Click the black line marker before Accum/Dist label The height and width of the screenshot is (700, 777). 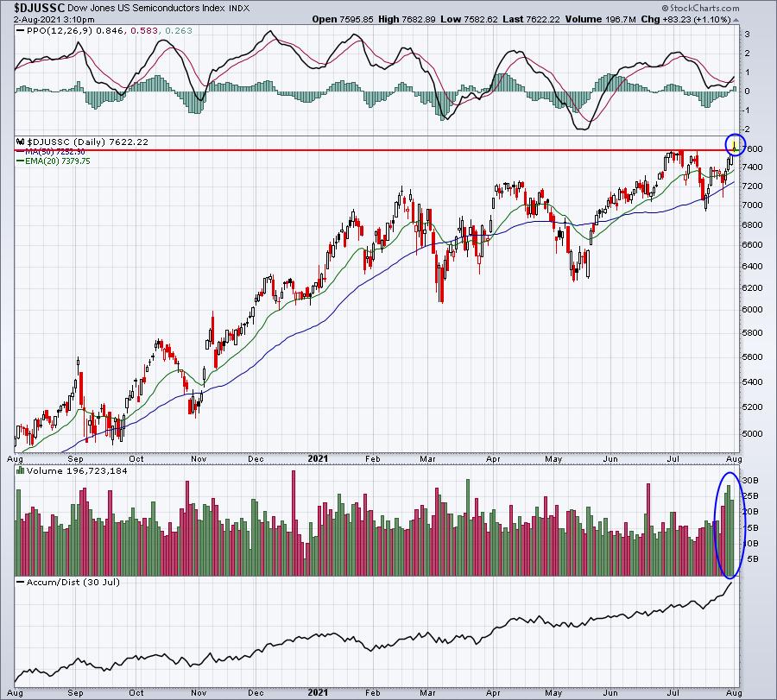tap(21, 582)
